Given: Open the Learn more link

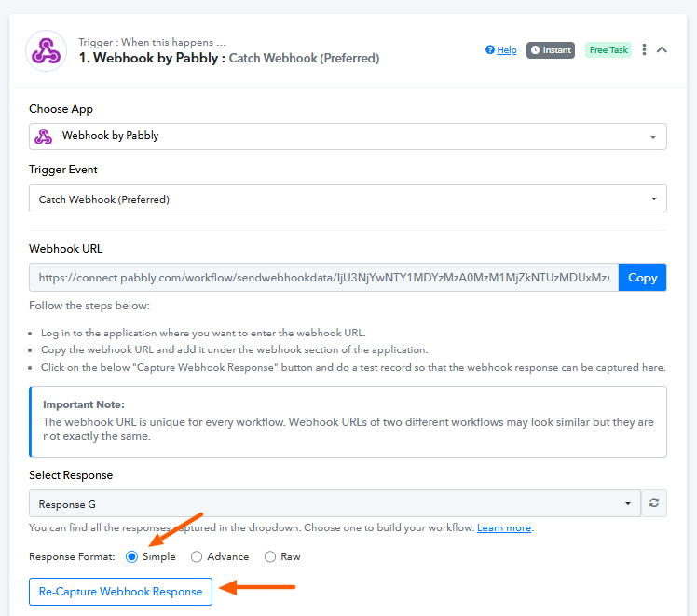Looking at the screenshot, I should (x=504, y=528).
